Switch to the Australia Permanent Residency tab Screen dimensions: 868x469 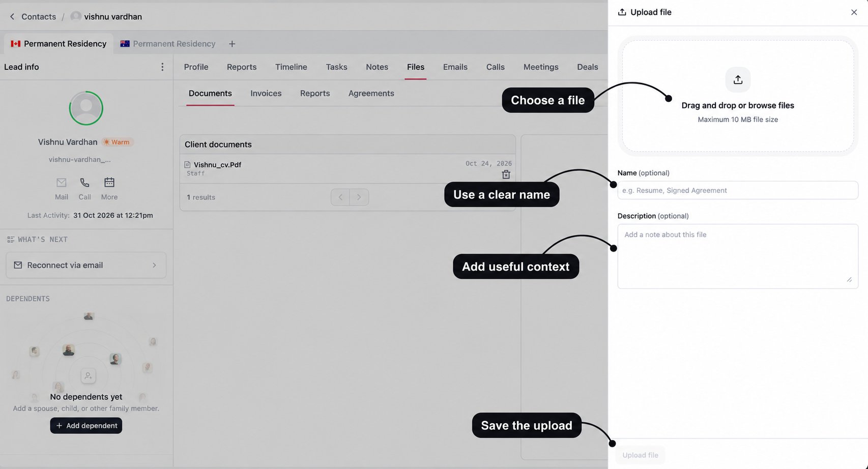(168, 44)
